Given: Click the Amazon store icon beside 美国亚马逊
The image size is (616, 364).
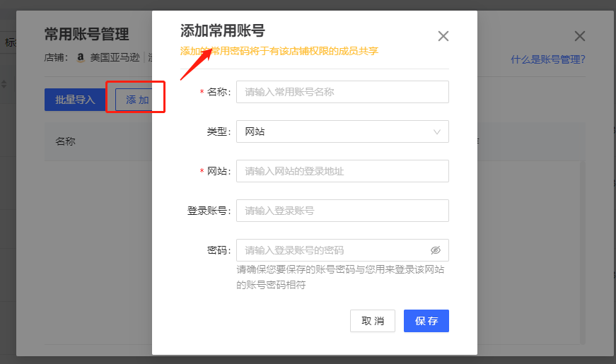Looking at the screenshot, I should [x=80, y=58].
